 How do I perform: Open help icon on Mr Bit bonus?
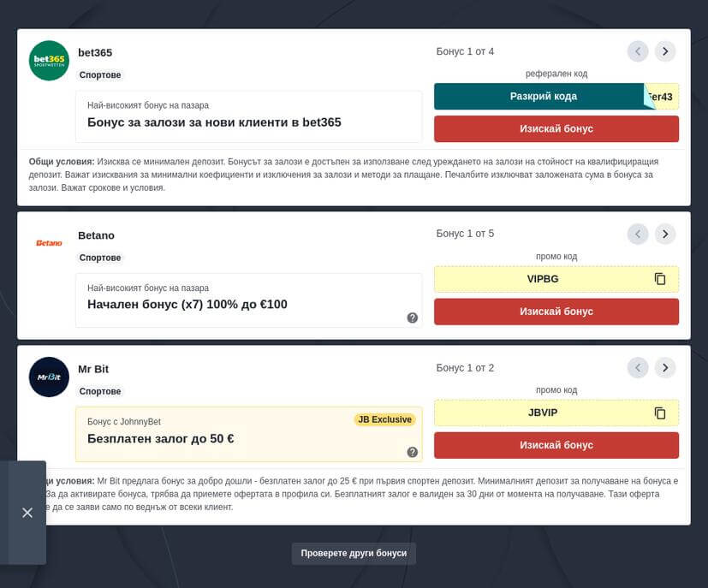412,452
